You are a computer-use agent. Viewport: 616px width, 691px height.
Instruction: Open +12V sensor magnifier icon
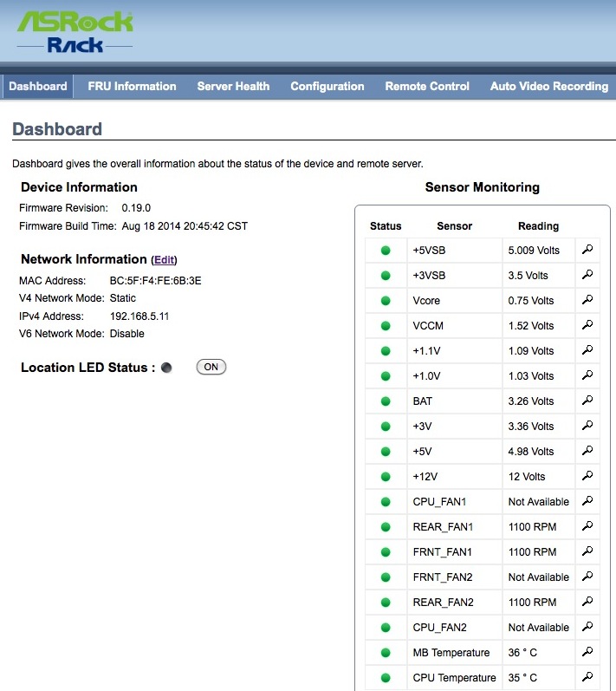tap(587, 475)
